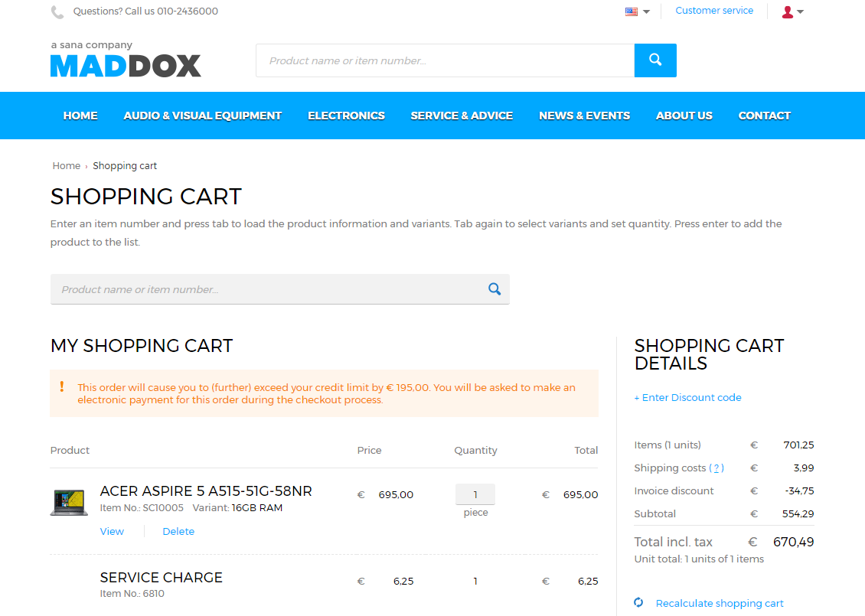Click the ACER ASPIRE 5 A515-51G-58NR title

(x=206, y=491)
